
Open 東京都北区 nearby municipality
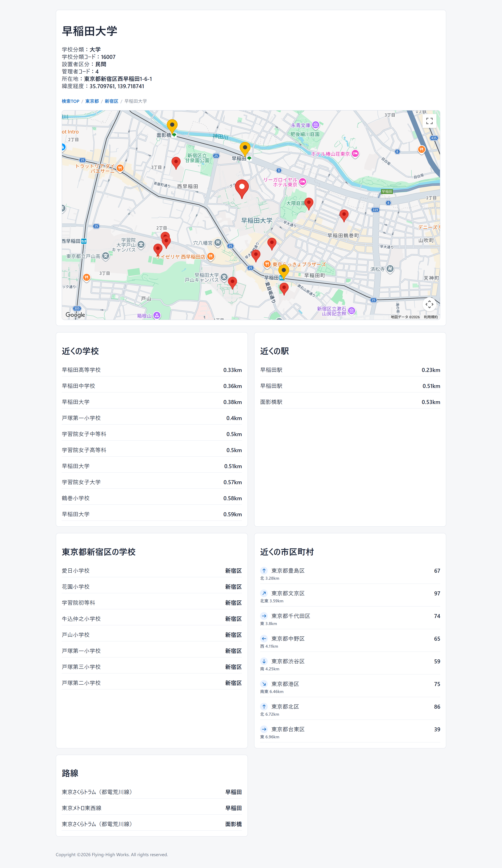(350, 710)
